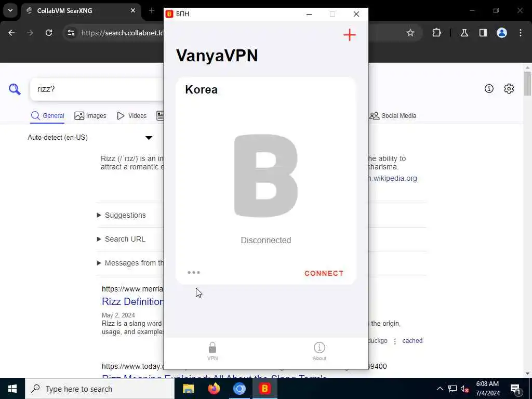This screenshot has width=532, height=399.
Task: Open result options three-dot icon near cached
Action: 395,341
